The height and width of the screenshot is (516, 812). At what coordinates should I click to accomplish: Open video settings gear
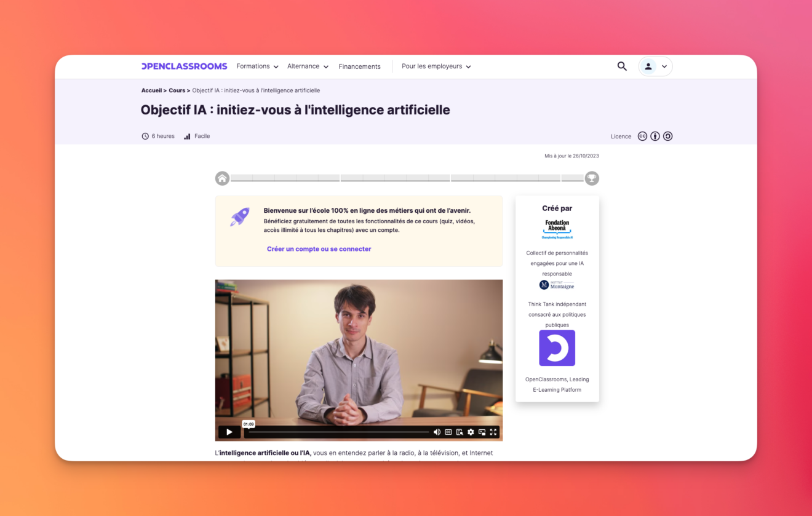tap(471, 432)
